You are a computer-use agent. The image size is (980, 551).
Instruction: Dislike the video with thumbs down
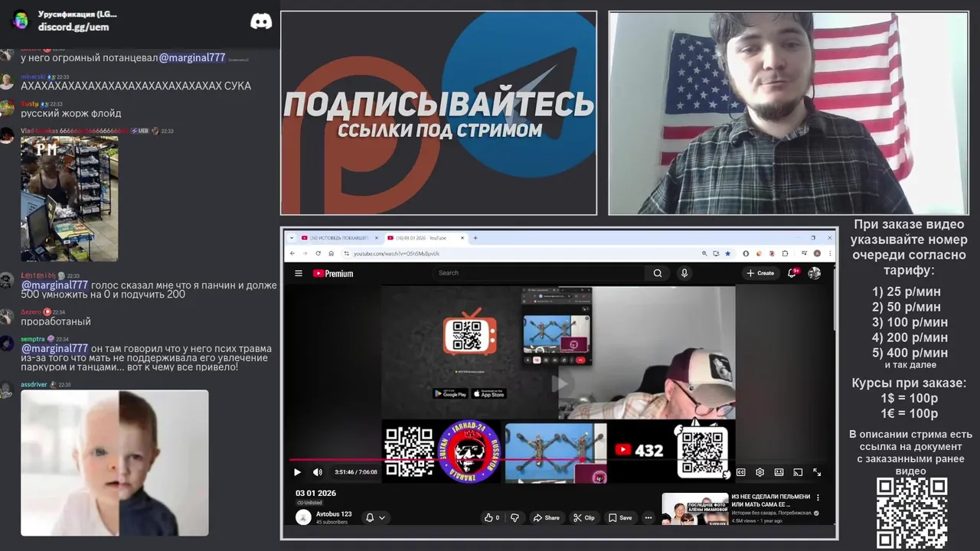[514, 517]
